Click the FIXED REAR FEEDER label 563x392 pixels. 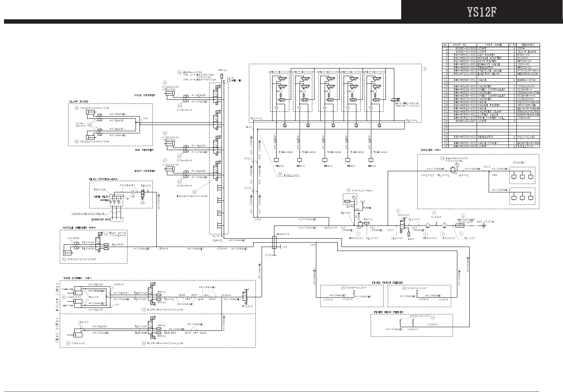click(389, 312)
